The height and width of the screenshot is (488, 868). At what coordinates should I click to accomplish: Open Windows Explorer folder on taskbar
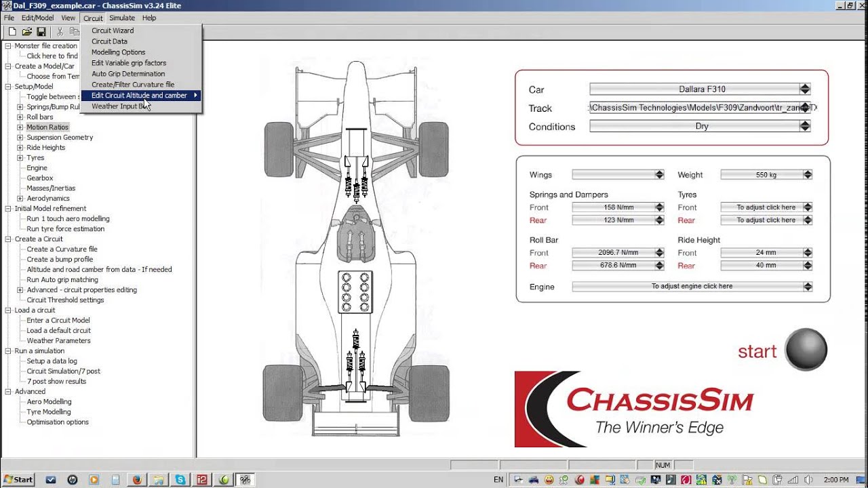159,479
